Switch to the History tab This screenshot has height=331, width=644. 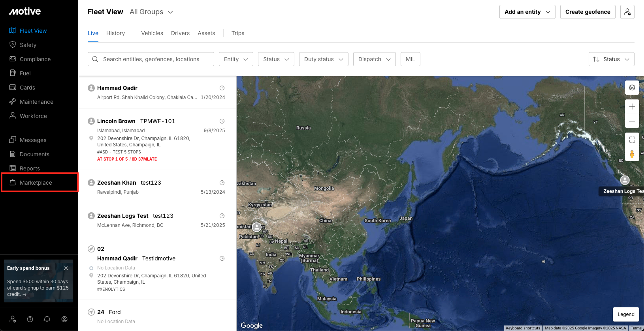pos(115,33)
